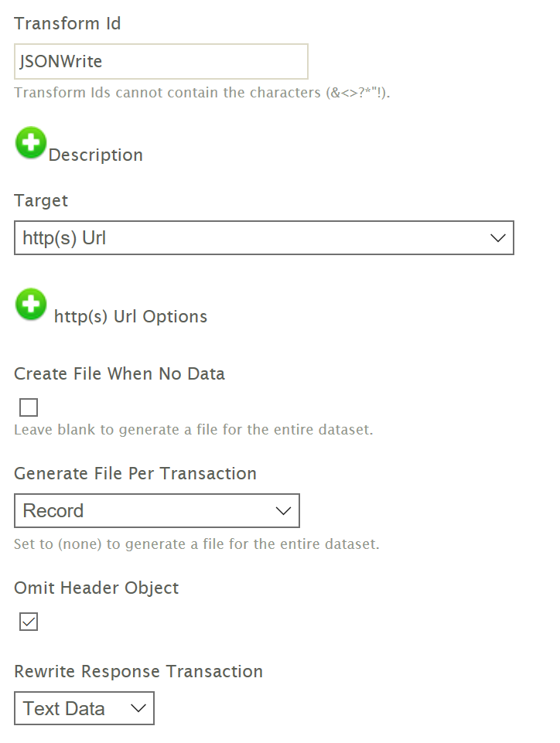The width and height of the screenshot is (560, 743).
Task: Click the chevron arrow beside Record
Action: click(283, 510)
